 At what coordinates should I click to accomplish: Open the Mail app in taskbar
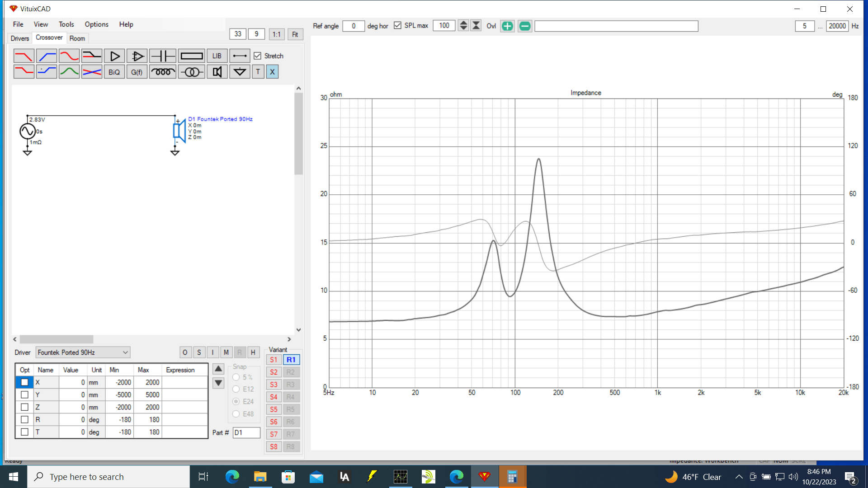[316, 477]
